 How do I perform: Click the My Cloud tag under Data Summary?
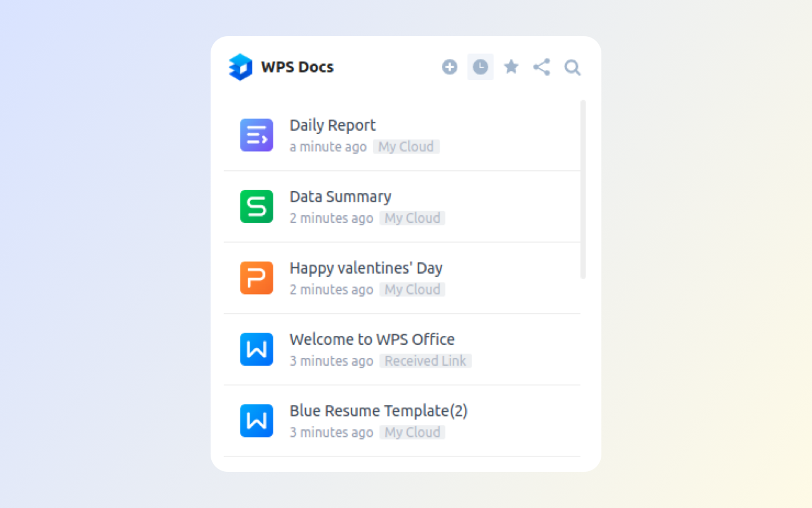coord(412,218)
